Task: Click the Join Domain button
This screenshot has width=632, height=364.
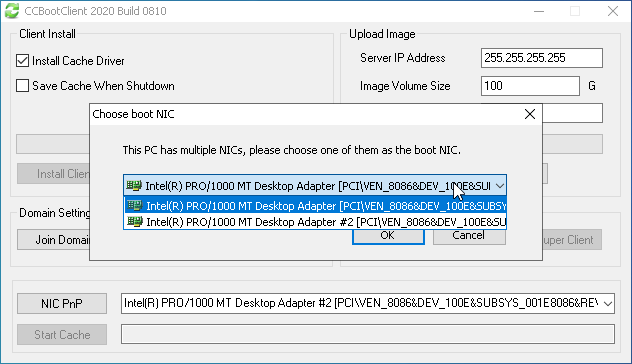Action: [54, 240]
